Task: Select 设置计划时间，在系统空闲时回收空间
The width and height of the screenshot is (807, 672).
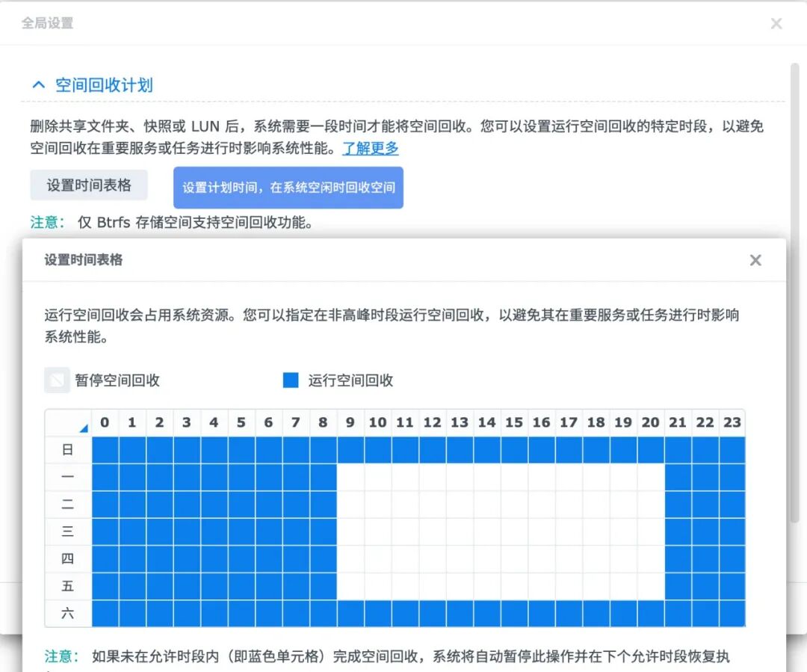Action: point(288,188)
